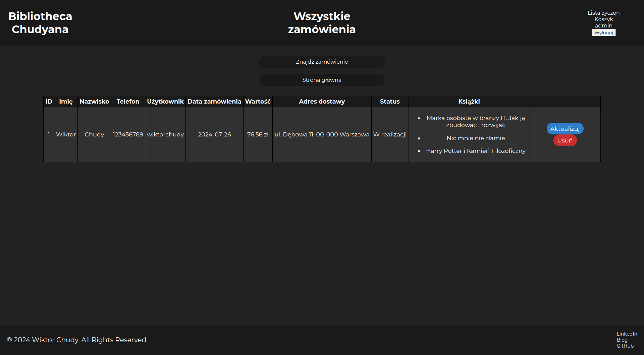
Task: Click the Znajdź zamówienie button
Action: tap(322, 62)
